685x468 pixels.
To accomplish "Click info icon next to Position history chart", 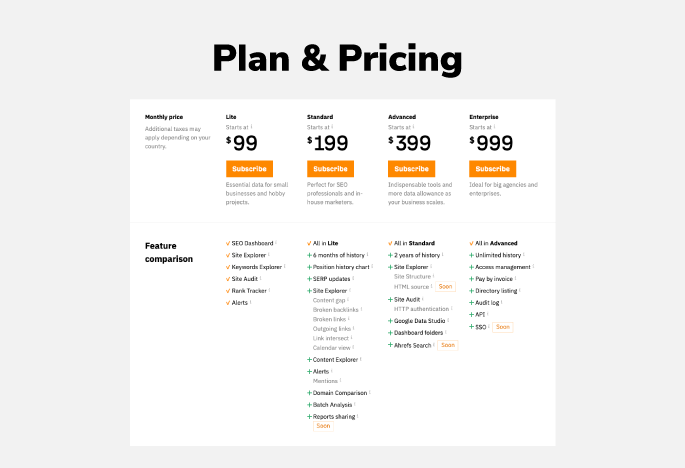I will click(373, 266).
